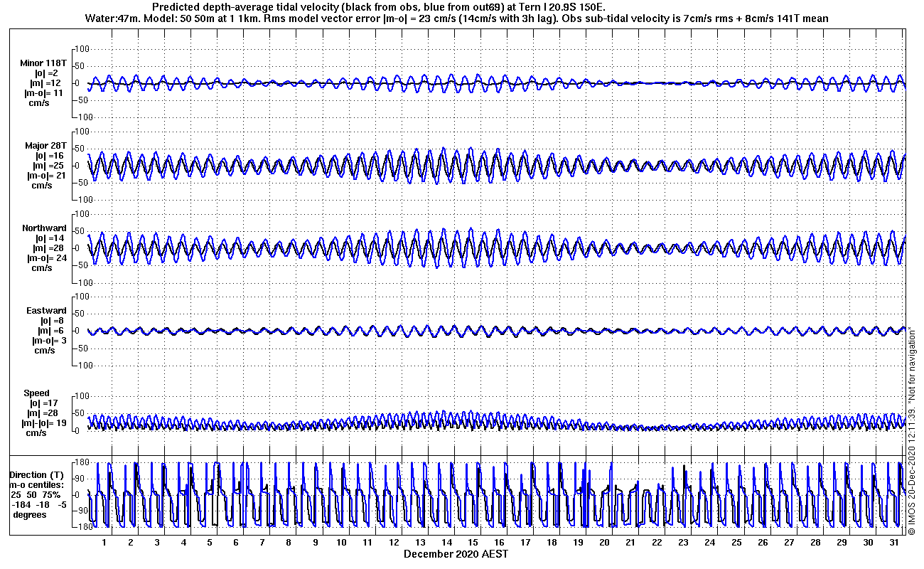This screenshot has width=924, height=569.
Task: Click the "Eastward" panel label
Action: click(46, 311)
